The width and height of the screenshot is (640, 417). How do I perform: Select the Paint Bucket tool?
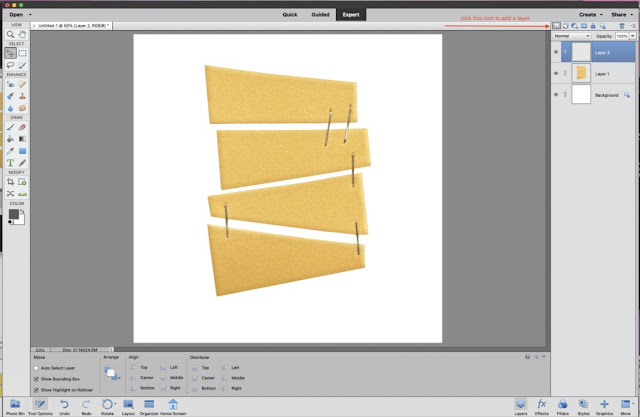point(11,139)
